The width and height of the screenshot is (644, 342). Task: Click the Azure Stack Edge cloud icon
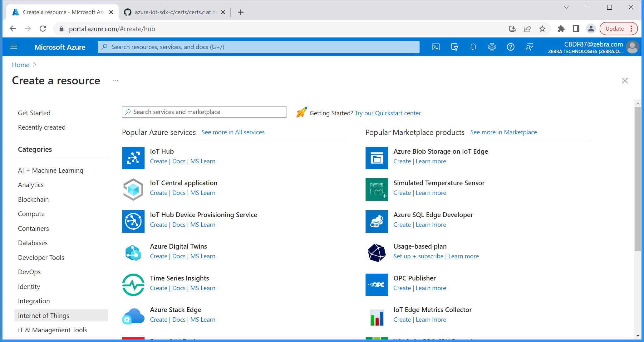133,316
